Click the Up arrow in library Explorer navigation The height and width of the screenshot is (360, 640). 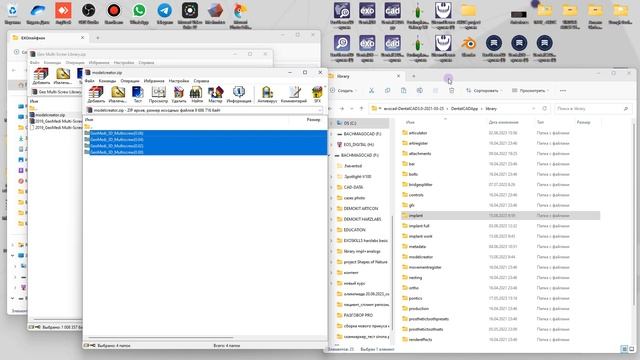(x=361, y=109)
